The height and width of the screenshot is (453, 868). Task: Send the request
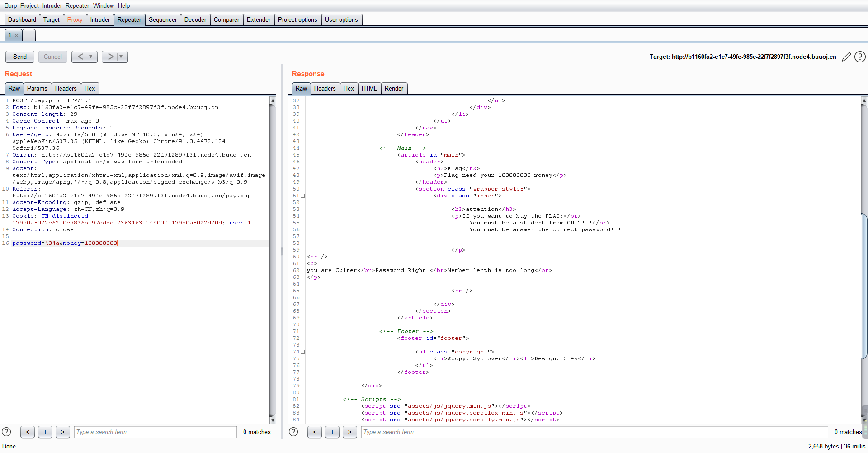click(x=20, y=57)
